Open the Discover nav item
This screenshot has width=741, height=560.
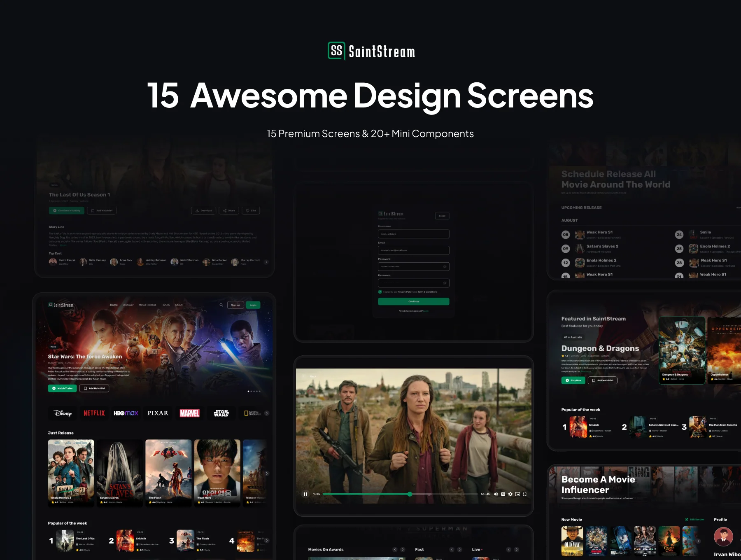pos(128,305)
